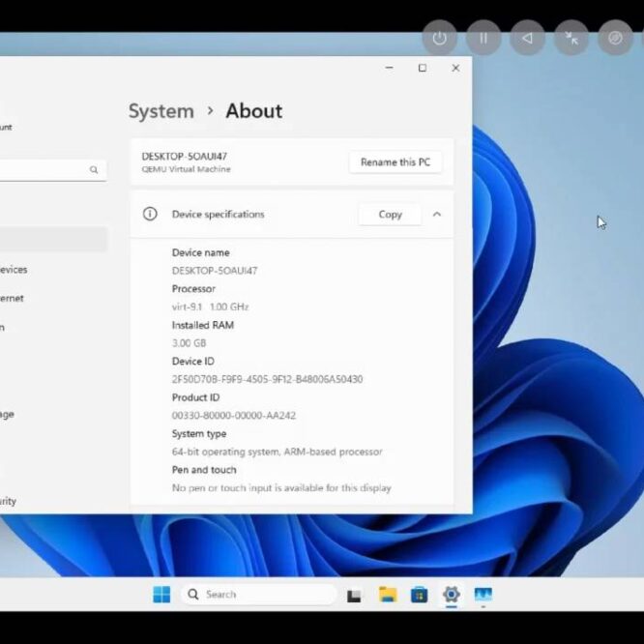Image resolution: width=644 pixels, height=644 pixels.
Task: Close the Settings window
Action: [455, 68]
